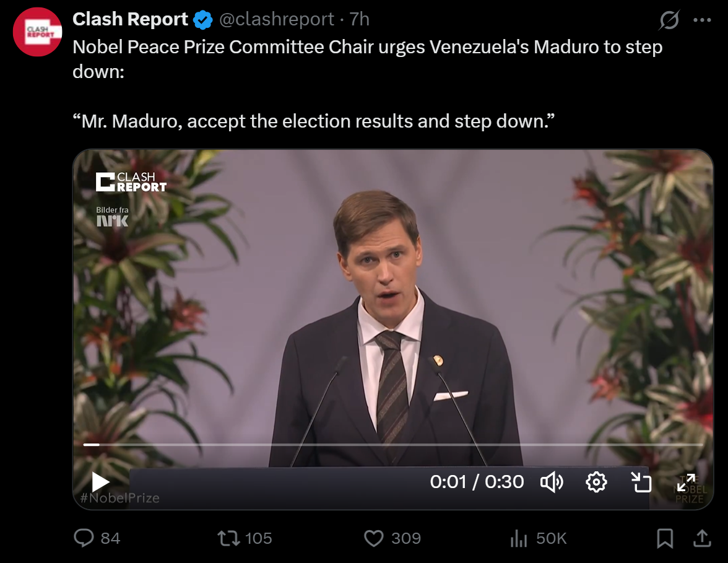Click the Grok explain icon

pos(669,20)
